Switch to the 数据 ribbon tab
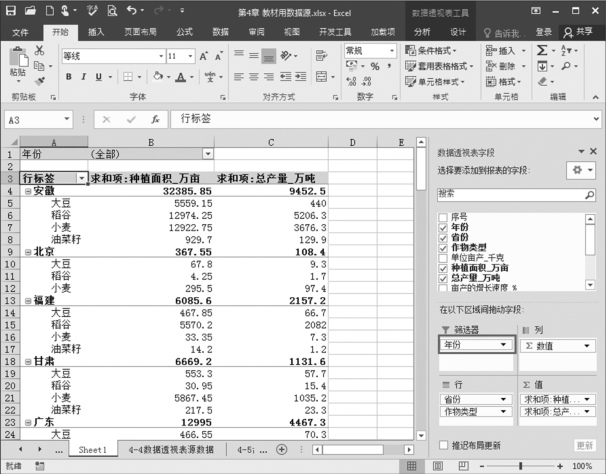The image size is (606, 474). pos(220,32)
